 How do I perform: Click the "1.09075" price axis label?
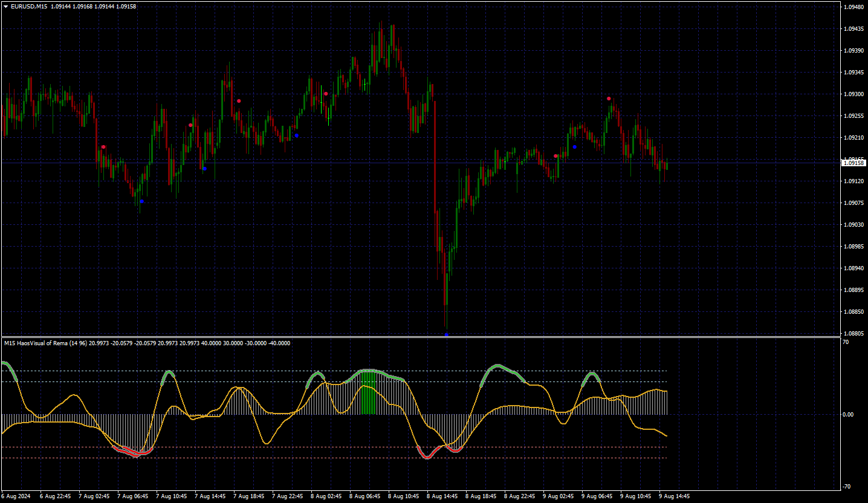[853, 203]
